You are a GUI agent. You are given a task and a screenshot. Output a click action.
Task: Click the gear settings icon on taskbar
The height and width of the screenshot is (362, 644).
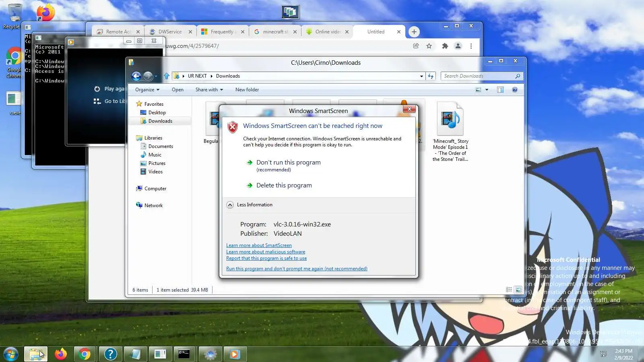coord(210,354)
